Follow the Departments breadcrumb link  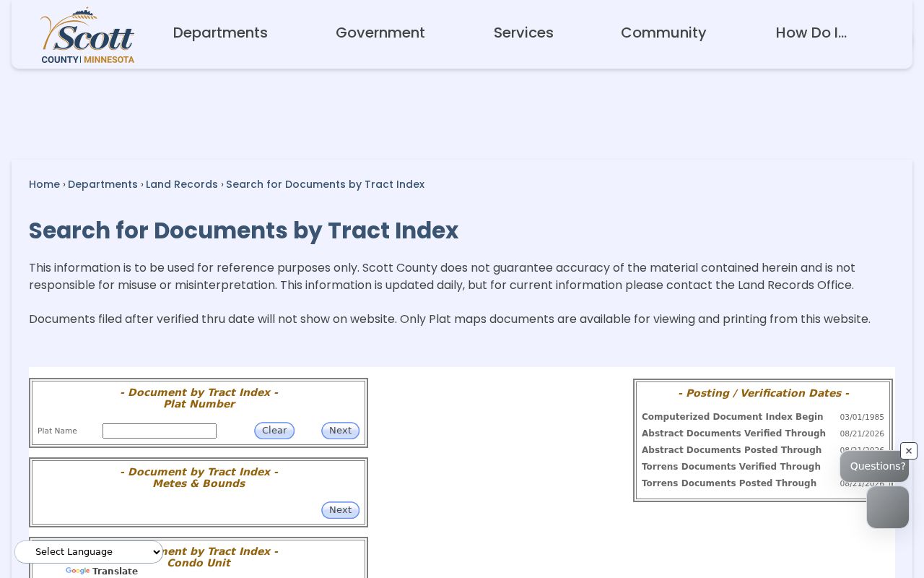coord(103,184)
